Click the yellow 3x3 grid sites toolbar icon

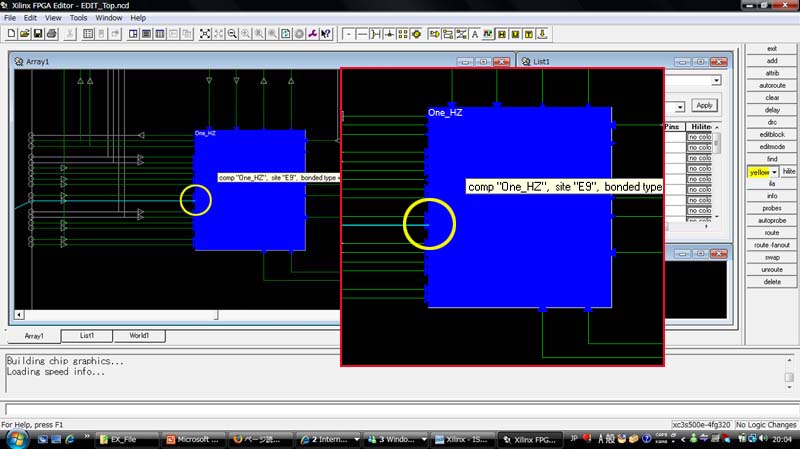click(x=403, y=34)
